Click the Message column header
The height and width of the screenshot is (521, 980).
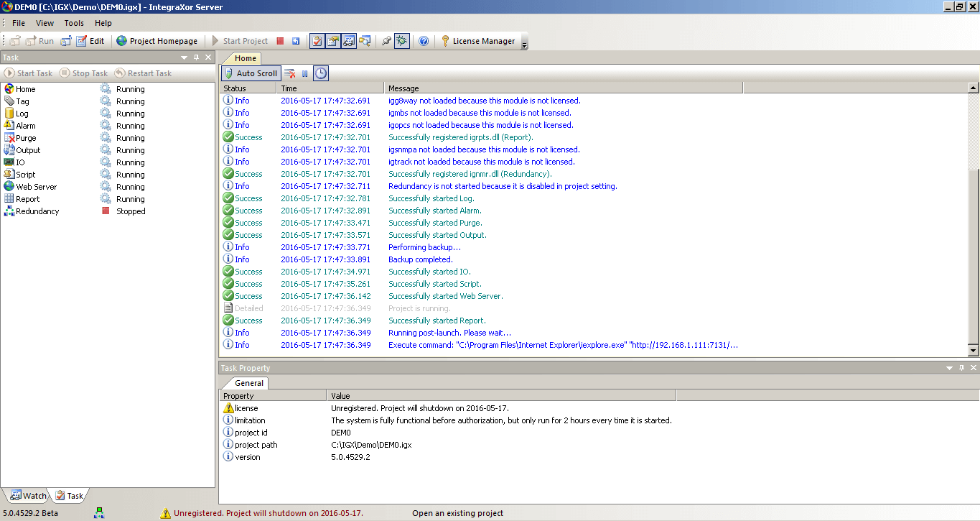[564, 88]
